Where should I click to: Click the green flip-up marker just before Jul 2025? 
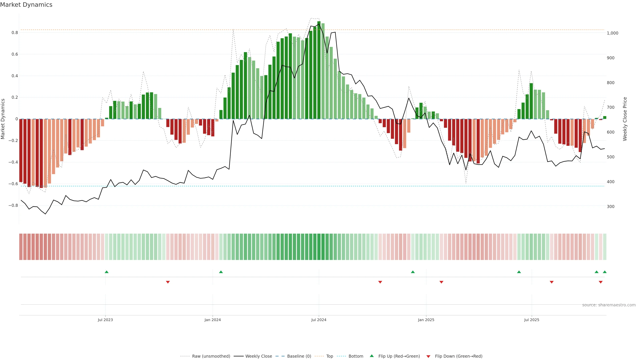[x=519, y=272]
